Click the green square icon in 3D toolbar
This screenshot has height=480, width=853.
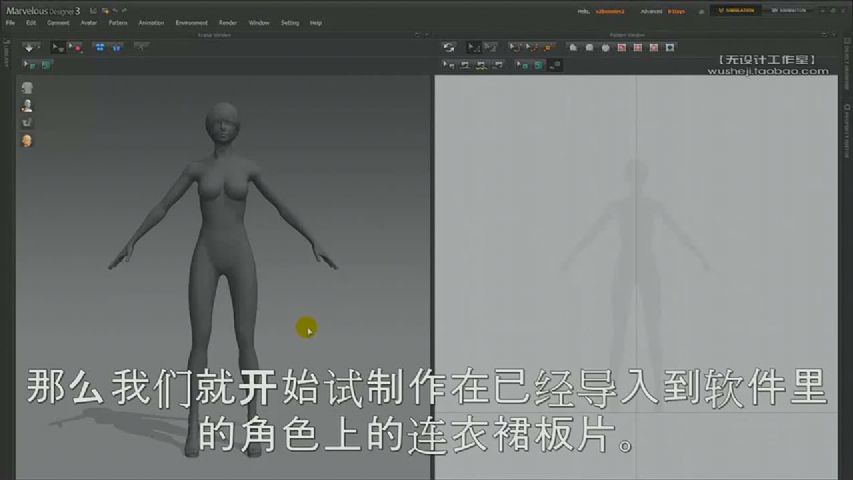point(47,65)
